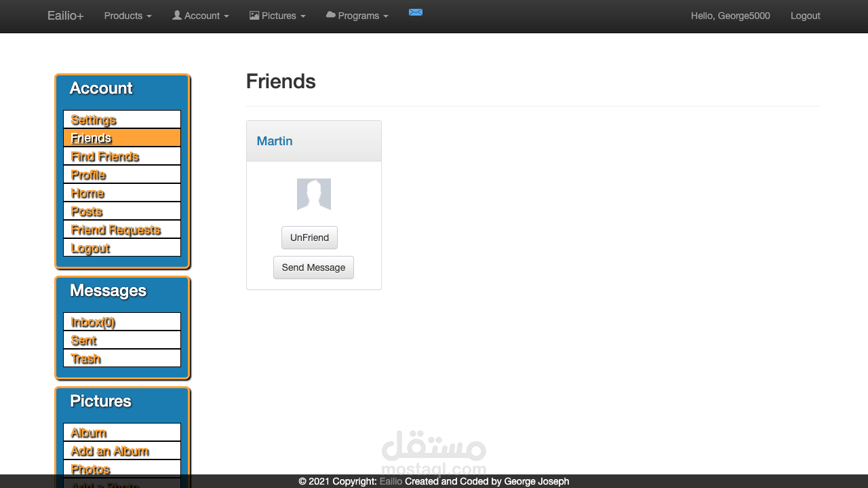This screenshot has height=488, width=868.
Task: View Posts from the sidebar
Action: pos(122,211)
